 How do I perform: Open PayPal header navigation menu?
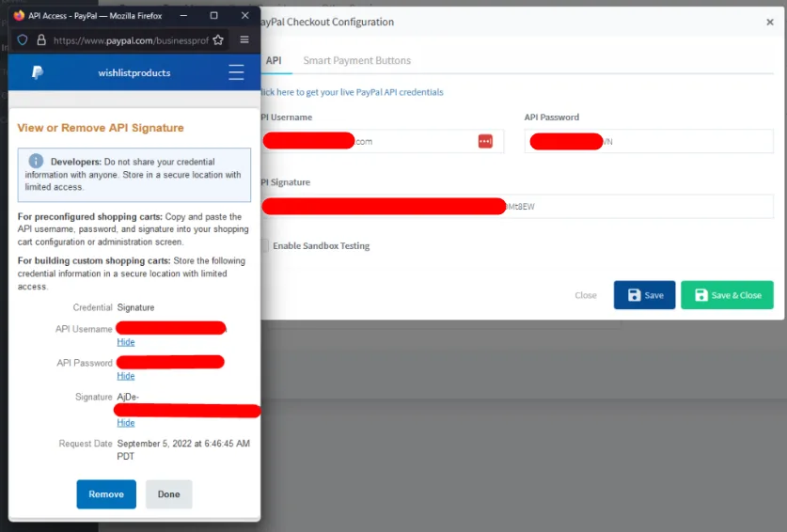pos(236,72)
